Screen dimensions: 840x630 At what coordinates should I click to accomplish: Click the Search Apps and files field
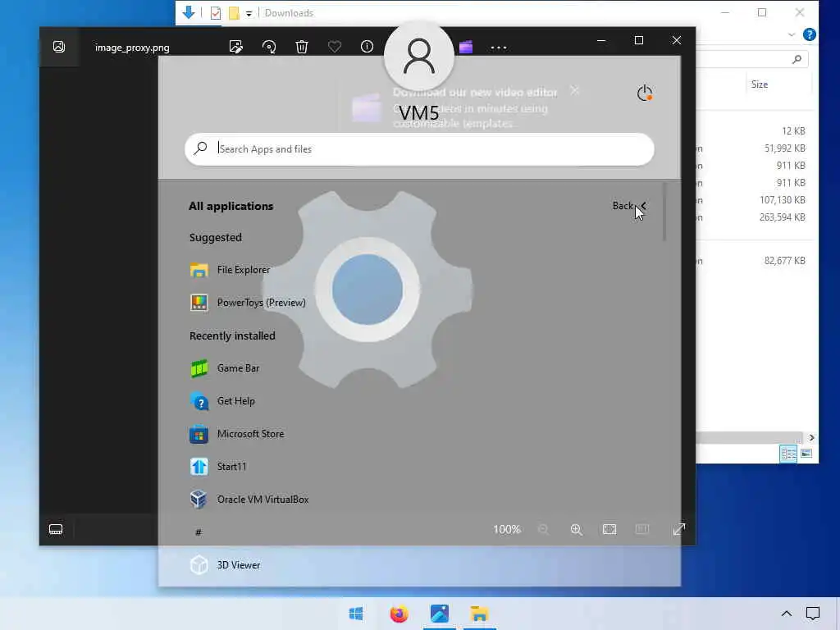click(419, 149)
